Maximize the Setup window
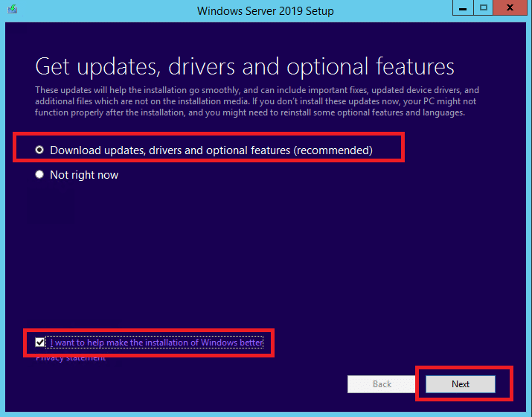532x417 pixels. click(x=484, y=7)
